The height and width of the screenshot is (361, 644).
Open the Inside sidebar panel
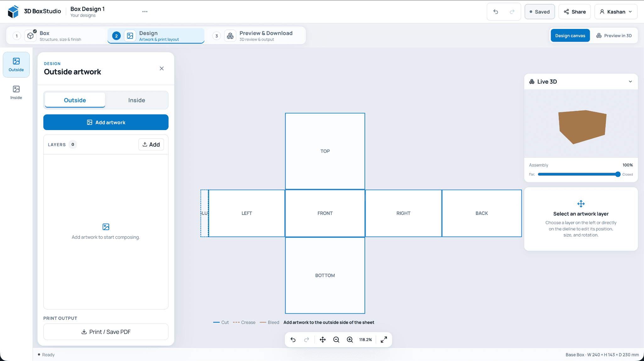click(16, 93)
